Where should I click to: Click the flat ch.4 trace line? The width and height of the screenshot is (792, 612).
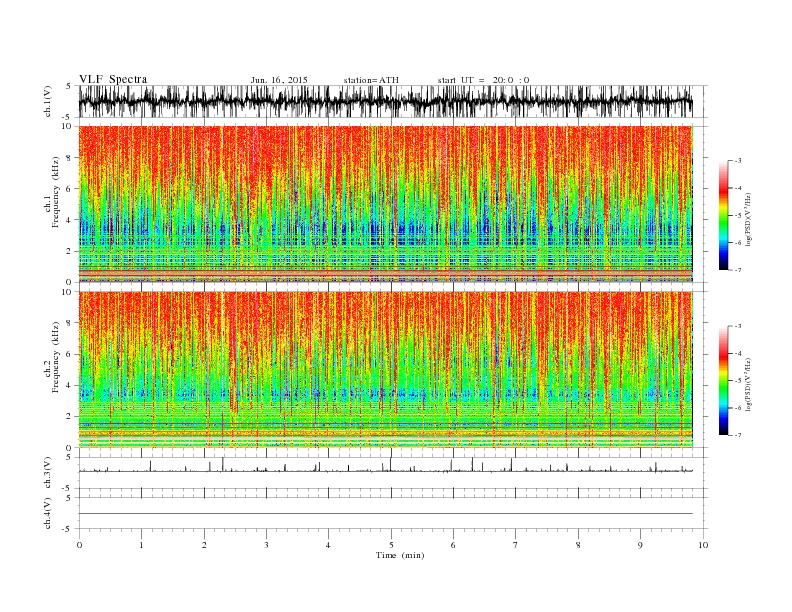[x=385, y=514]
